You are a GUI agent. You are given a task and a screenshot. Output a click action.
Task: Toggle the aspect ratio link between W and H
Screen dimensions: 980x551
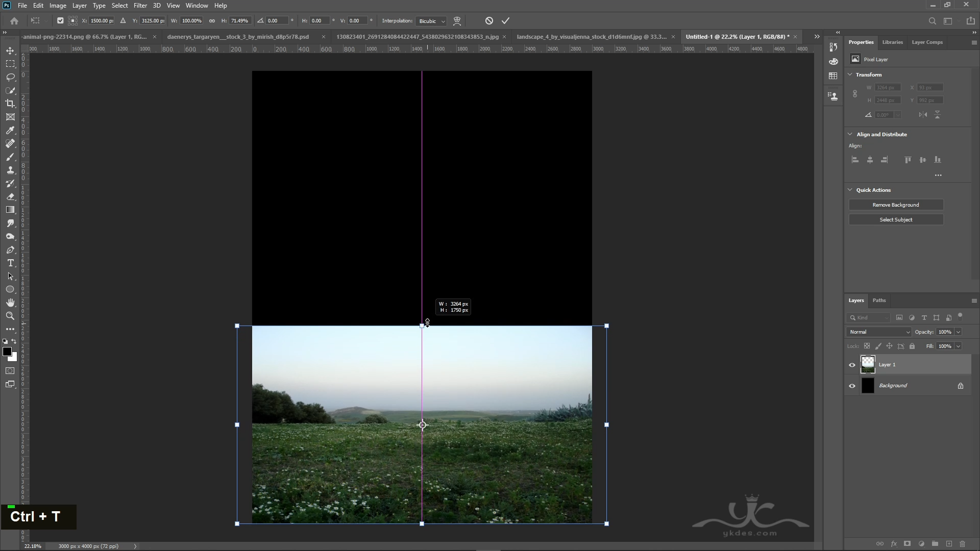point(212,21)
